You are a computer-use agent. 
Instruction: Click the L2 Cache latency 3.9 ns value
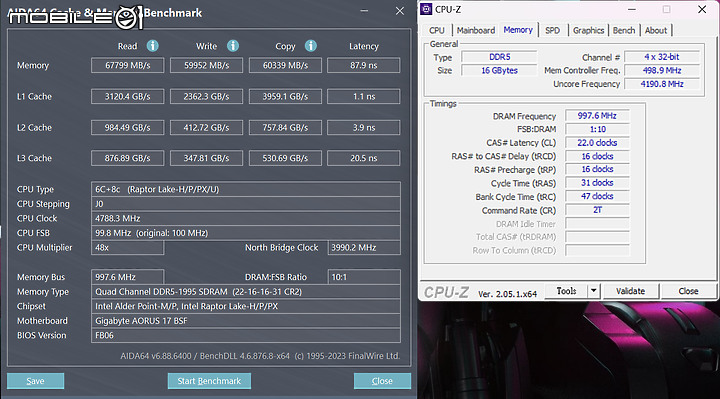(x=364, y=127)
